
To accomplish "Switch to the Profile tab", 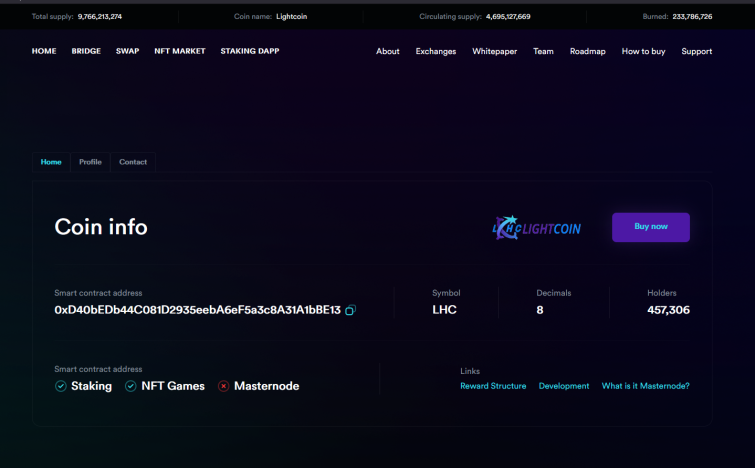I will [x=91, y=162].
